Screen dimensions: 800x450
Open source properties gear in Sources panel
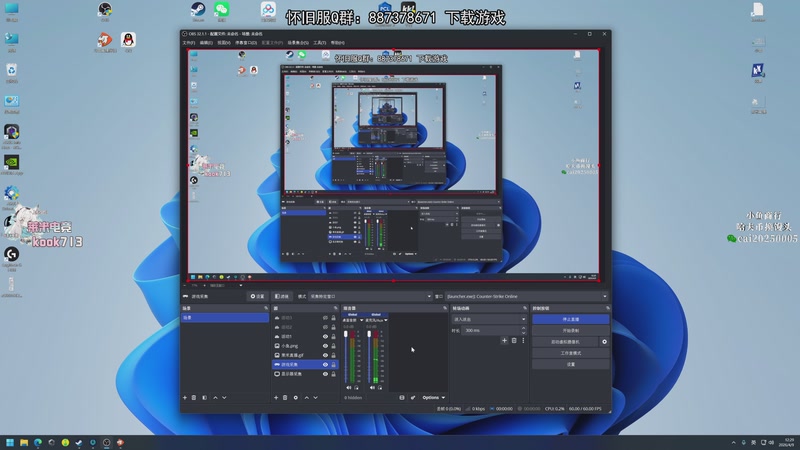tap(295, 397)
